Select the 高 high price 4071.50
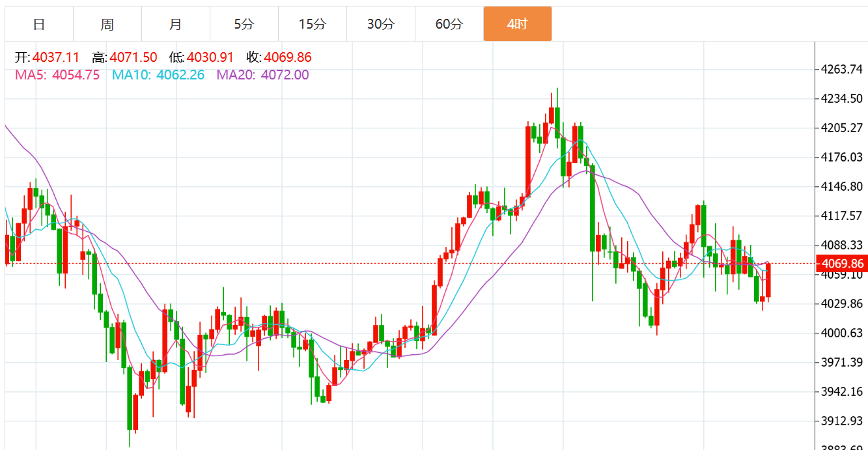 tap(133, 58)
